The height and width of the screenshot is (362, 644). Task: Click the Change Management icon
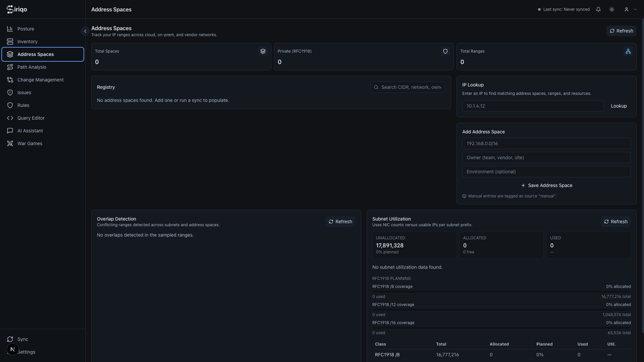pyautogui.click(x=10, y=80)
